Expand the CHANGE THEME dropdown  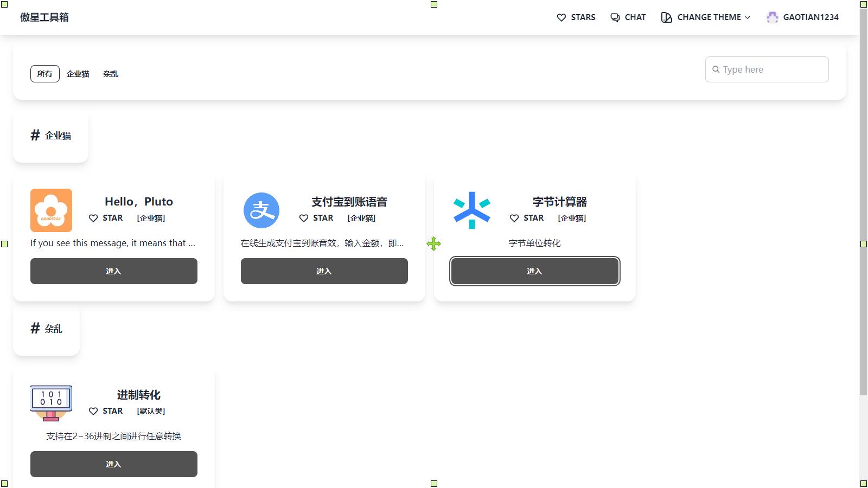click(x=706, y=17)
